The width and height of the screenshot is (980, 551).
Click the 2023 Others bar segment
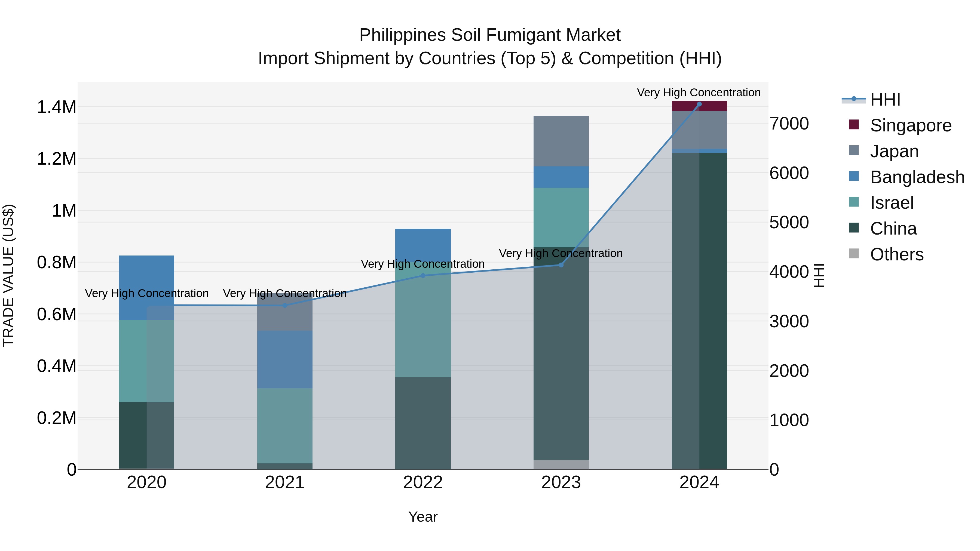(x=561, y=465)
